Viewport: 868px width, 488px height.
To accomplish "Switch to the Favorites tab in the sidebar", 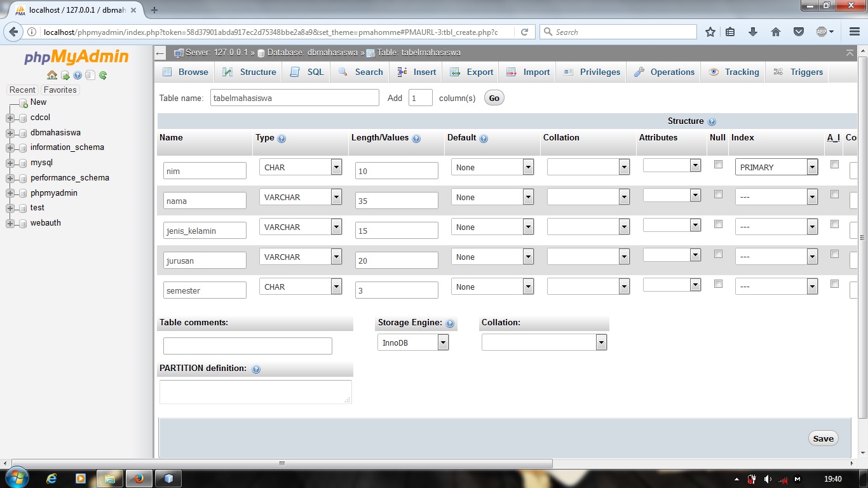I will click(x=60, y=90).
